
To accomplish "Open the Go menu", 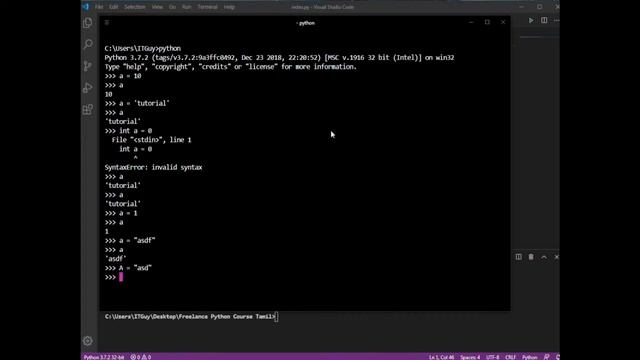I will [172, 7].
